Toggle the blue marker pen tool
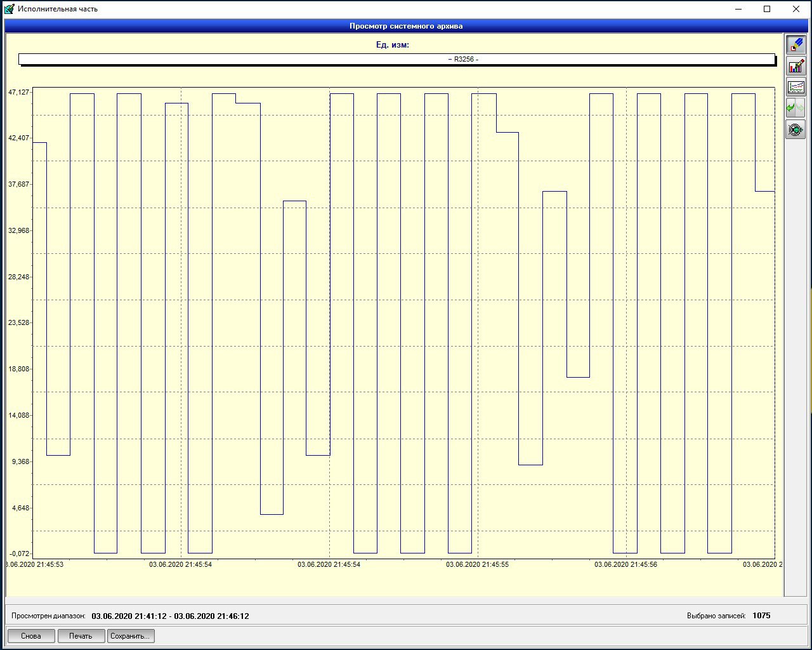The image size is (812, 650). coord(796,44)
